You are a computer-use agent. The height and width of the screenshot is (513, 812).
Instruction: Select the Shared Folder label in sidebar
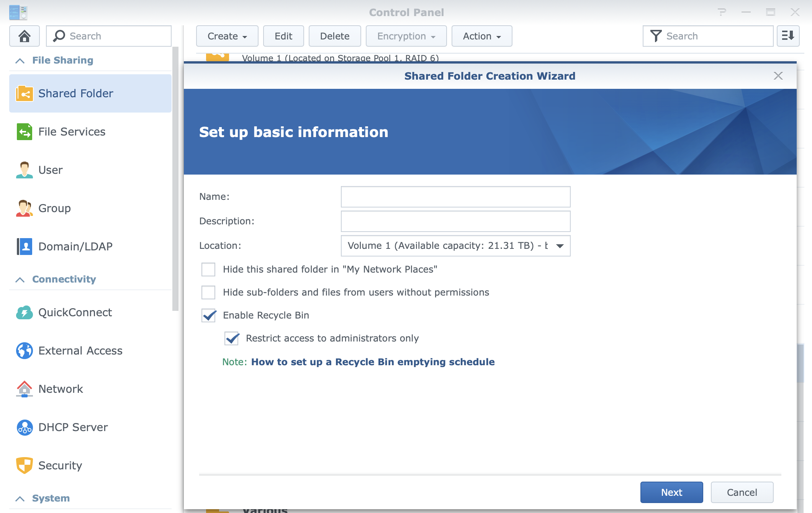click(x=76, y=93)
